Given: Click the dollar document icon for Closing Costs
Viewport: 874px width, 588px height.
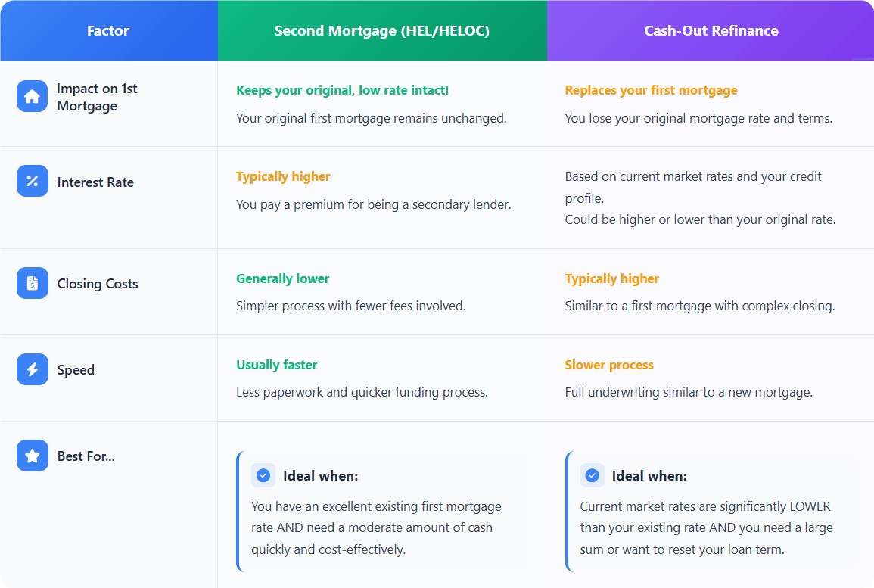Looking at the screenshot, I should coord(33,283).
